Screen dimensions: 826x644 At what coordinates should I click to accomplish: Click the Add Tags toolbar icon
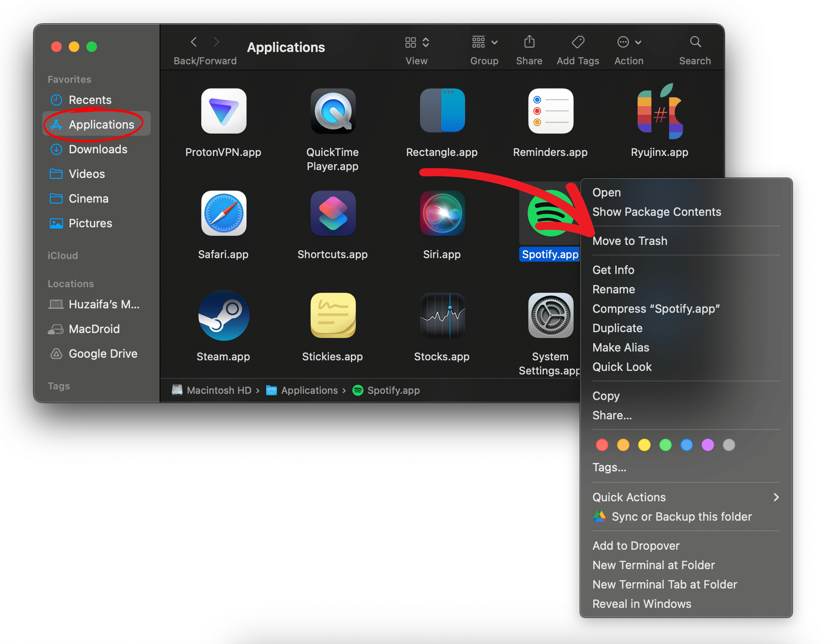pos(577,42)
